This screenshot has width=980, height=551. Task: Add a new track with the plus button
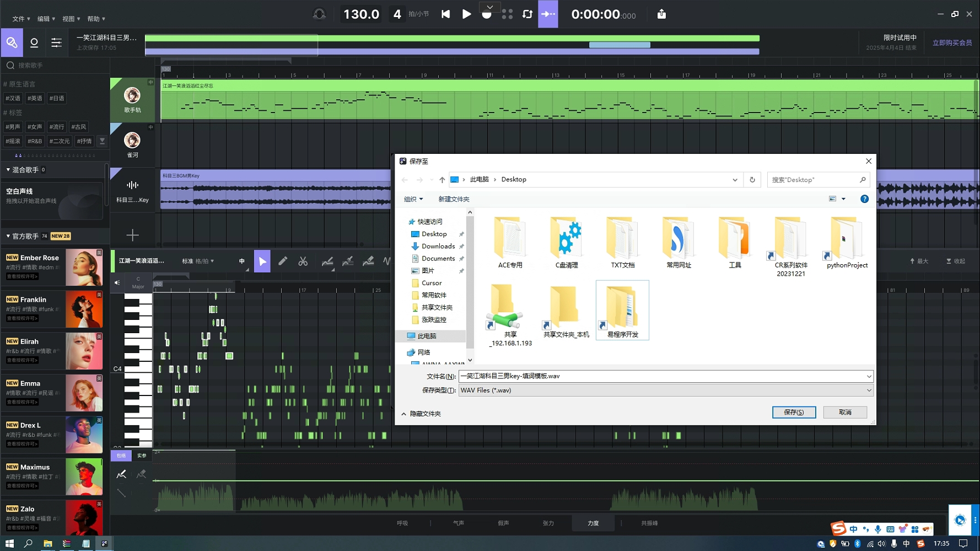(x=132, y=236)
